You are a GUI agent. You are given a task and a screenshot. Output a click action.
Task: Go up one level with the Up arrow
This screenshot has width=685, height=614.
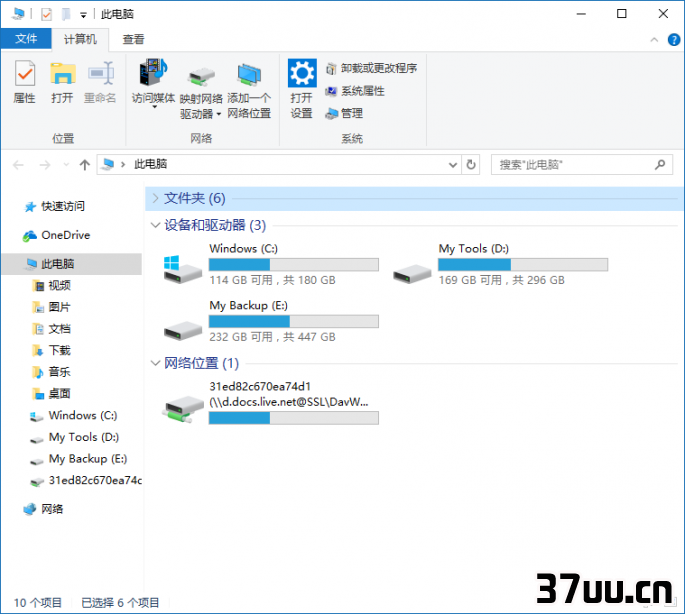click(84, 165)
